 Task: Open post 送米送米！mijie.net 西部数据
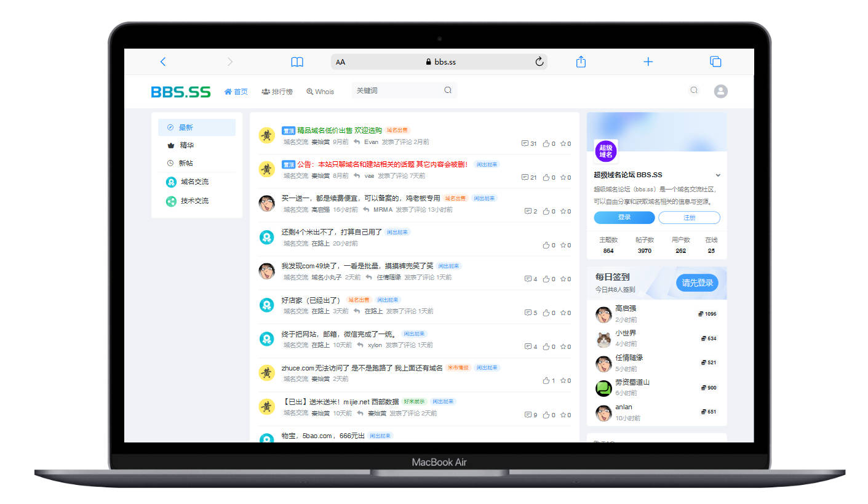point(340,402)
